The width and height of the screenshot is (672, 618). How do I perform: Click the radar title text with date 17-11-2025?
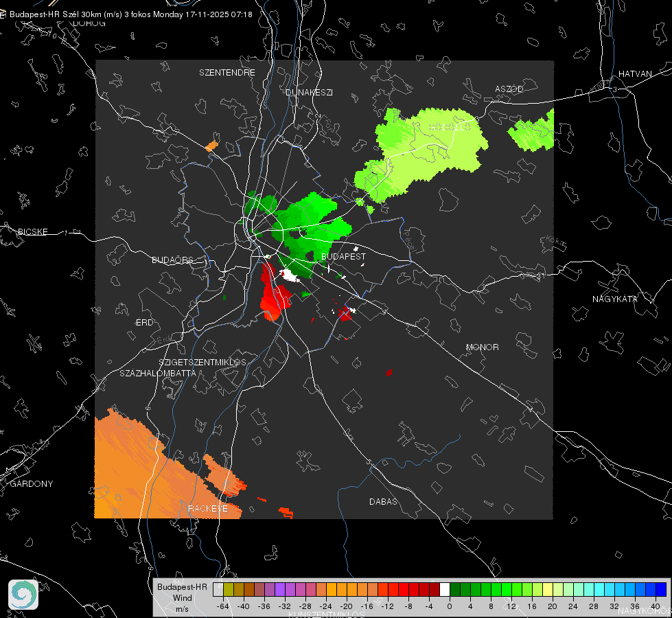click(x=130, y=14)
